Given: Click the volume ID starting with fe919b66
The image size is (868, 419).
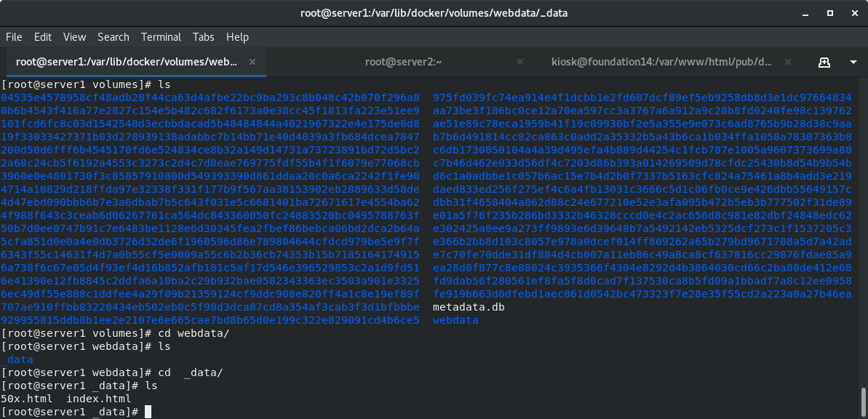Looking at the screenshot, I should tap(642, 294).
